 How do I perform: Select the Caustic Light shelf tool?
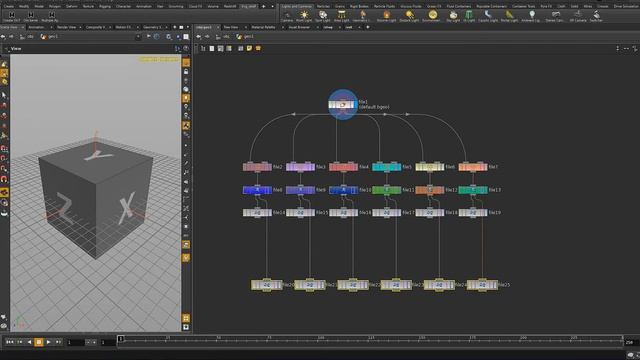488,16
